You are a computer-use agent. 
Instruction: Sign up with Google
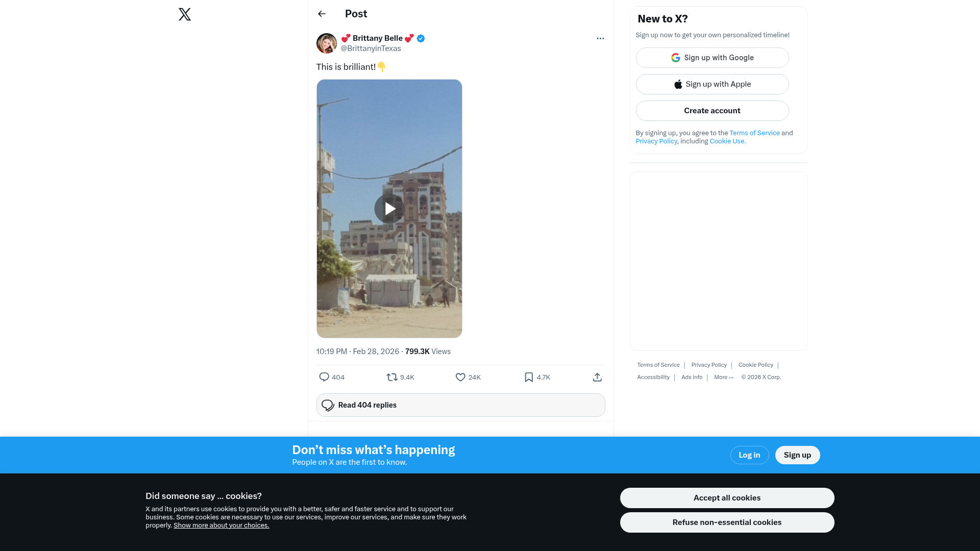pyautogui.click(x=712, y=58)
